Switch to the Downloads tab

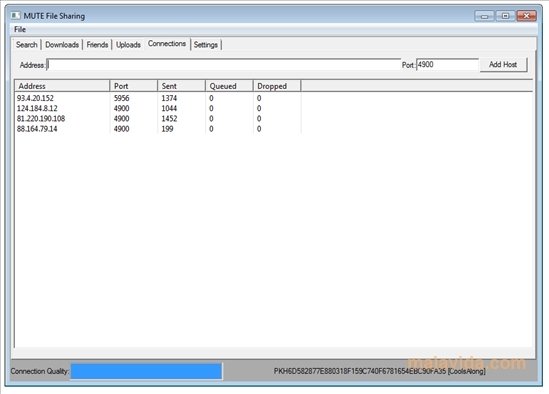[x=62, y=45]
